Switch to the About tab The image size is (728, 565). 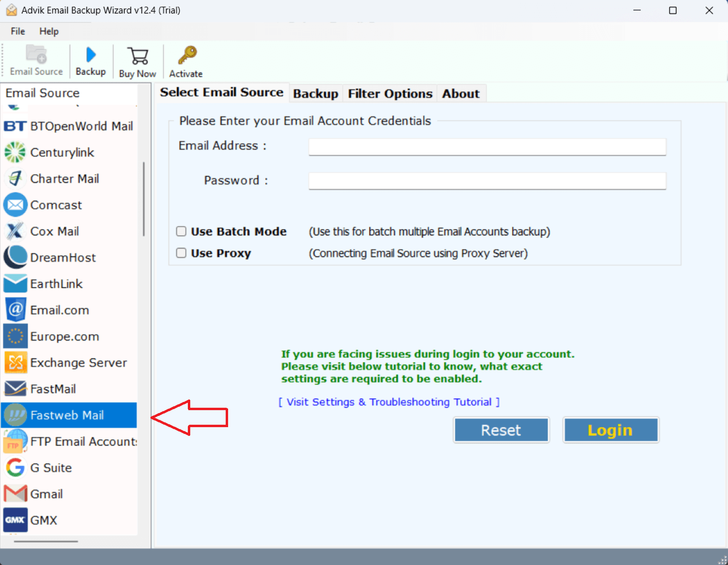pyautogui.click(x=461, y=94)
